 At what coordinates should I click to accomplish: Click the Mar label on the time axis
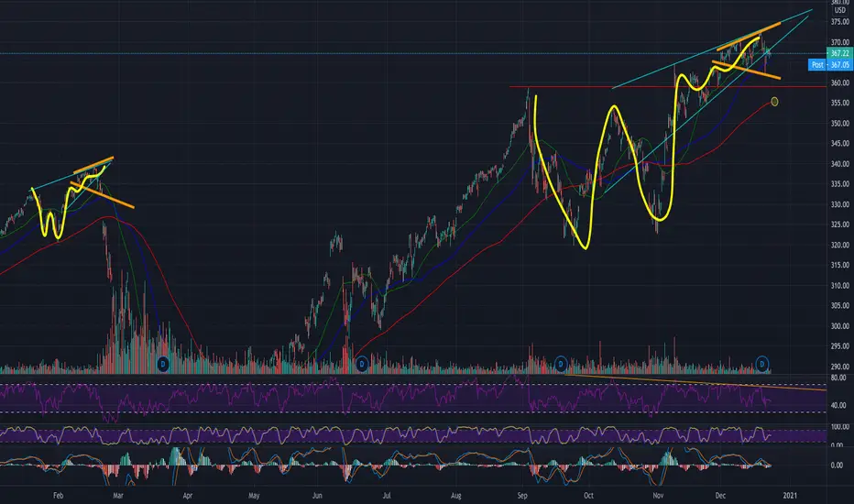[117, 495]
